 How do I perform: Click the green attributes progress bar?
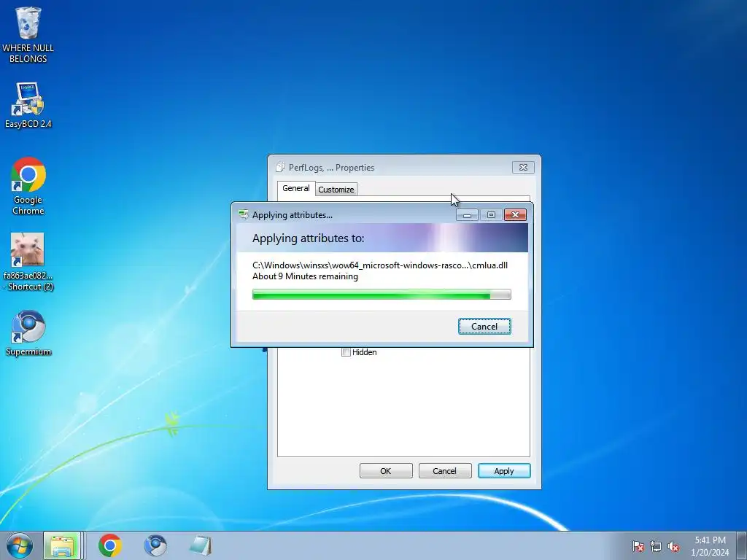382,295
